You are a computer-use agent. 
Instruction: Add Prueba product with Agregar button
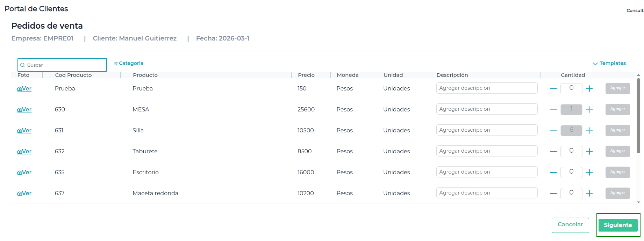(x=617, y=88)
